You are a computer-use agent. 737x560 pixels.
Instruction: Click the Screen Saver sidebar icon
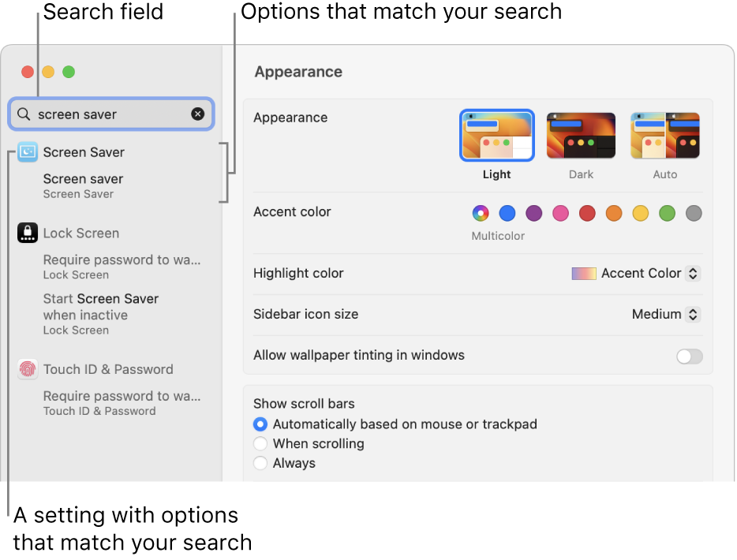click(x=28, y=152)
